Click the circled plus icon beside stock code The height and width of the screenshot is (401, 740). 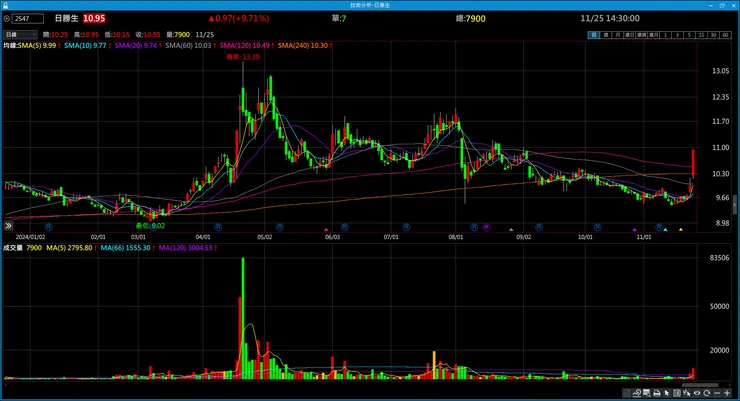click(7, 18)
